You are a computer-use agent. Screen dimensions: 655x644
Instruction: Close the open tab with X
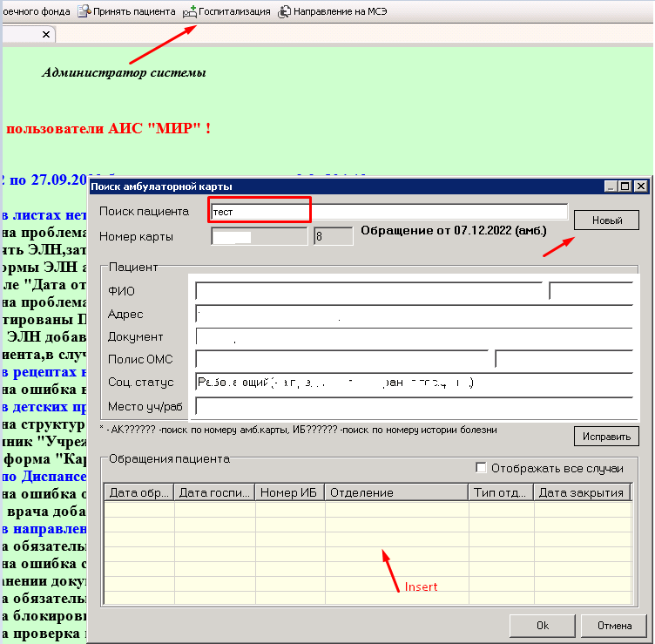[46, 34]
